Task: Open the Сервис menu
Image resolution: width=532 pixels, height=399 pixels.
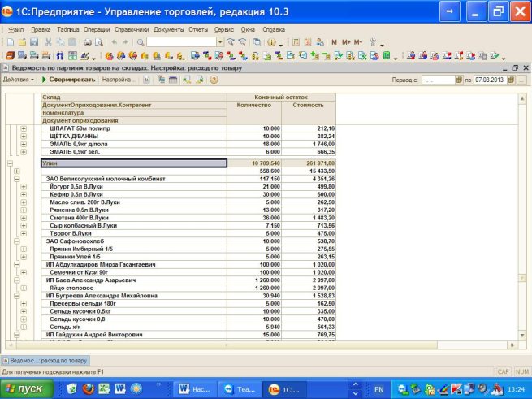Action: [x=224, y=29]
